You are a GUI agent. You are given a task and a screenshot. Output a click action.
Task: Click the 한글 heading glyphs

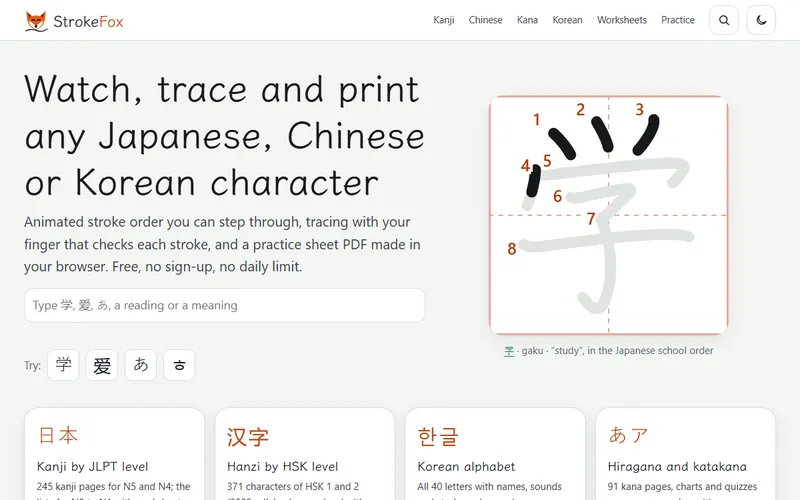(x=438, y=437)
